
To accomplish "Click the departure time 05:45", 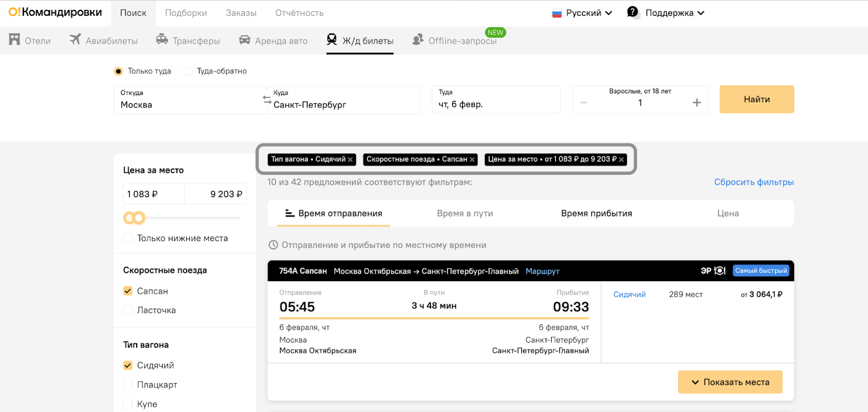I will click(297, 307).
